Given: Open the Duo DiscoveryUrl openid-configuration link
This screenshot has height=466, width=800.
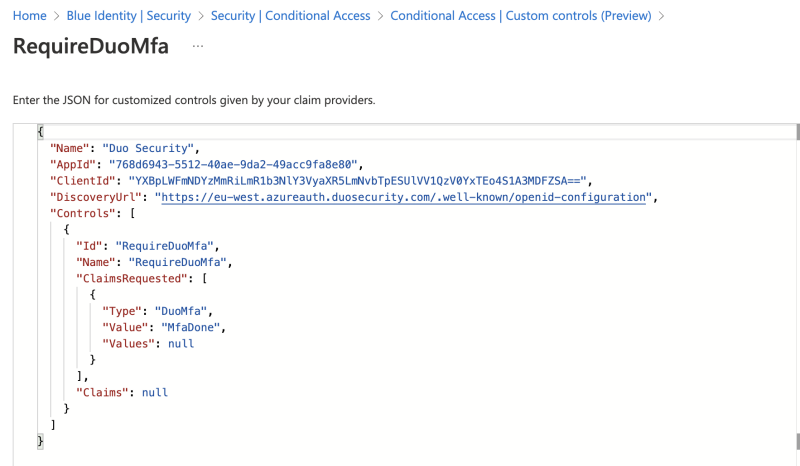Looking at the screenshot, I should click(403, 197).
